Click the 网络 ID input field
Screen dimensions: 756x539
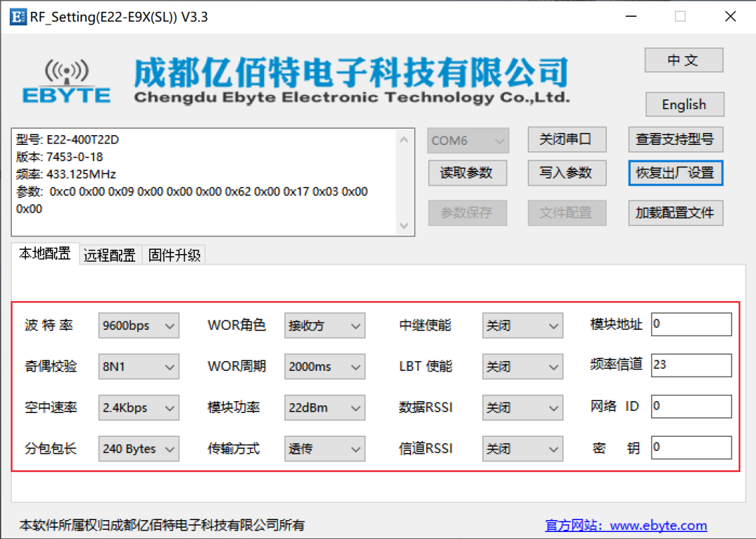point(692,407)
